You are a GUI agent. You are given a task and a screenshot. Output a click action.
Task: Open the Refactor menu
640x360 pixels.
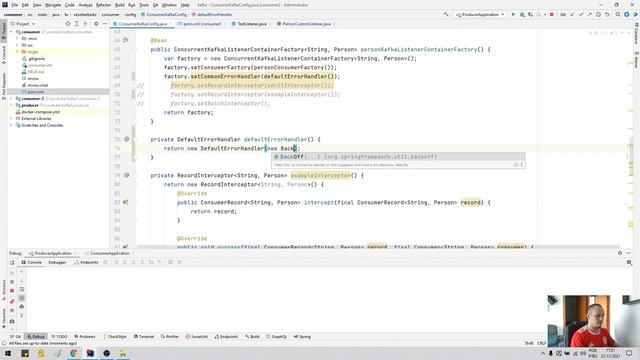(103, 5)
